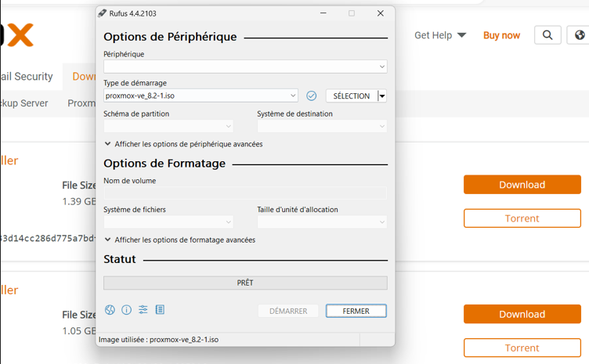Open the Système de destination dropdown

pyautogui.click(x=322, y=126)
